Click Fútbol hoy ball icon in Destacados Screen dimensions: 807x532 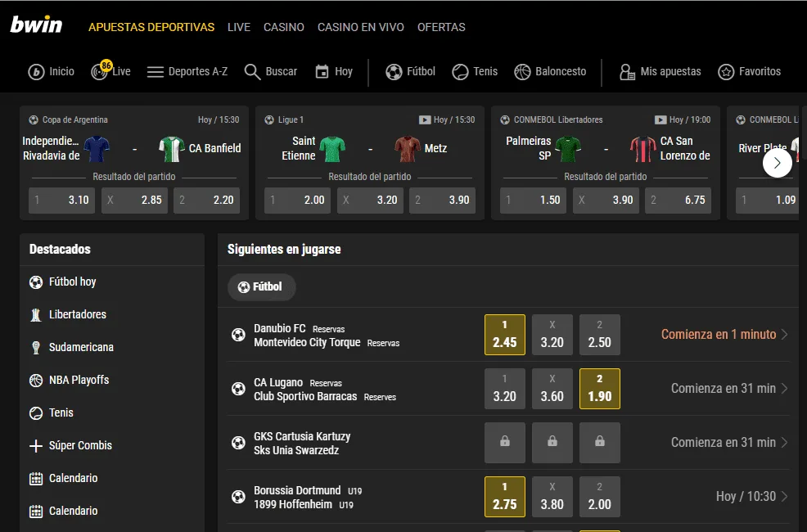click(36, 282)
